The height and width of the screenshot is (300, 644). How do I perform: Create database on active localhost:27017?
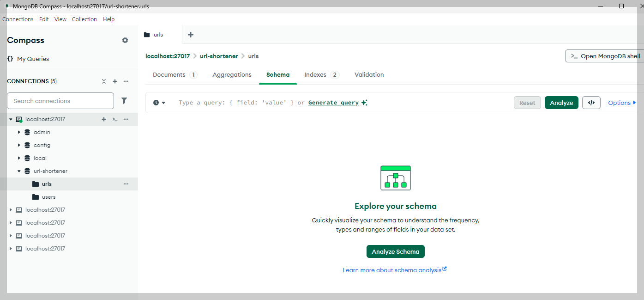[104, 119]
